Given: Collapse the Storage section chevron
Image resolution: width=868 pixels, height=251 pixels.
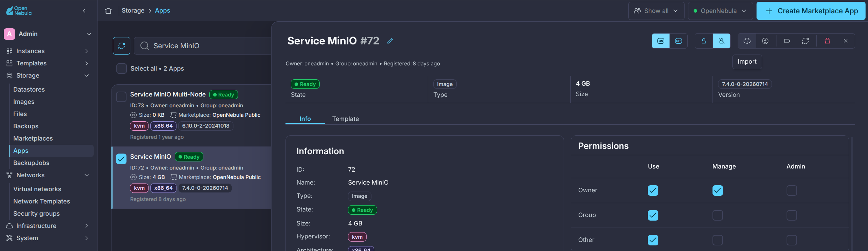Looking at the screenshot, I should [x=87, y=76].
